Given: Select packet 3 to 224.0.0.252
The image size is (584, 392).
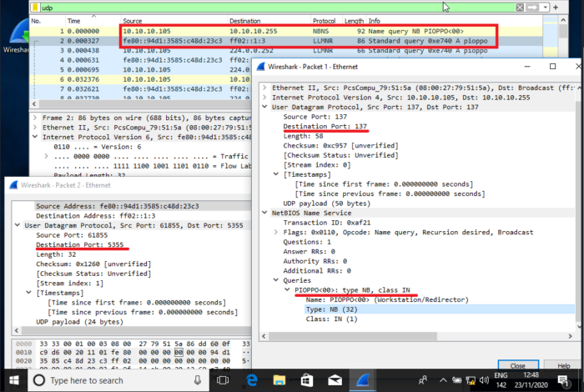Looking at the screenshot, I should [x=285, y=51].
